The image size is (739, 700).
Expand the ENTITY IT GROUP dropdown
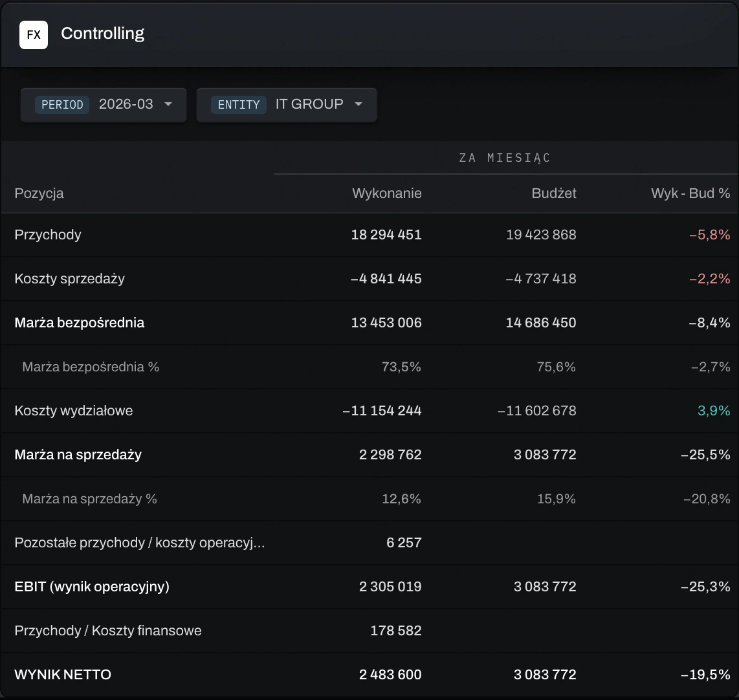[x=287, y=105]
